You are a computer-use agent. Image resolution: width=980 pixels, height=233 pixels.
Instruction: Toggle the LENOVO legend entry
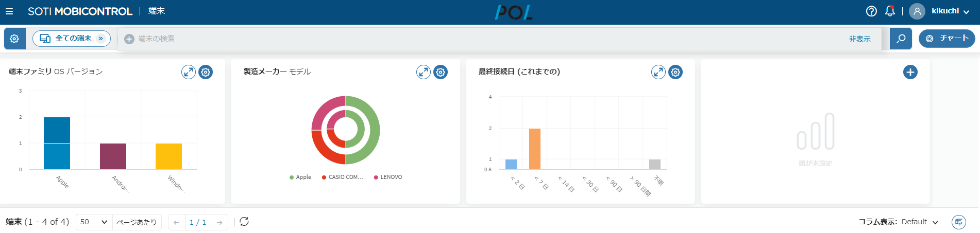point(388,177)
